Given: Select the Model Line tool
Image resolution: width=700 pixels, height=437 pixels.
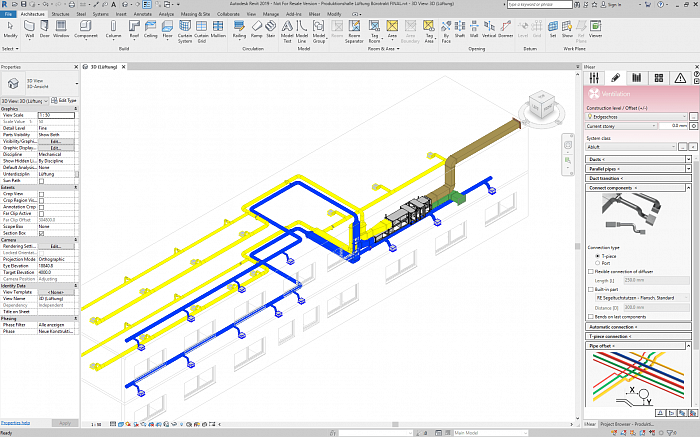Looking at the screenshot, I should click(302, 32).
